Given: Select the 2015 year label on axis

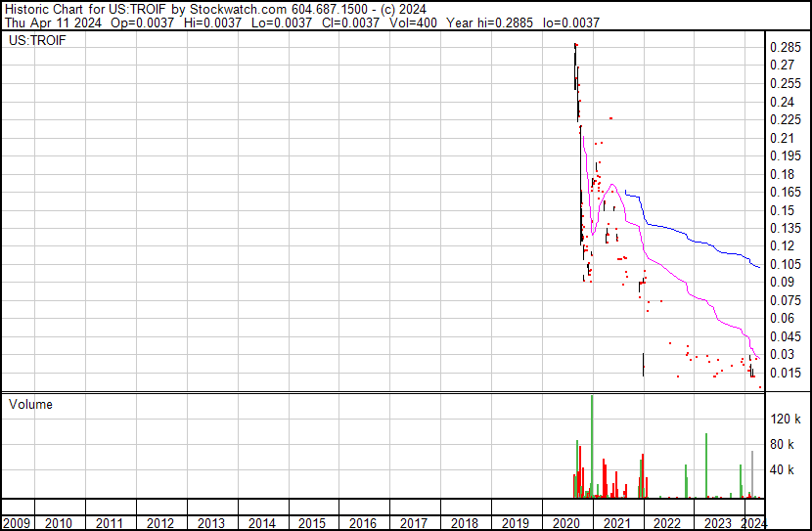Looking at the screenshot, I should [312, 523].
